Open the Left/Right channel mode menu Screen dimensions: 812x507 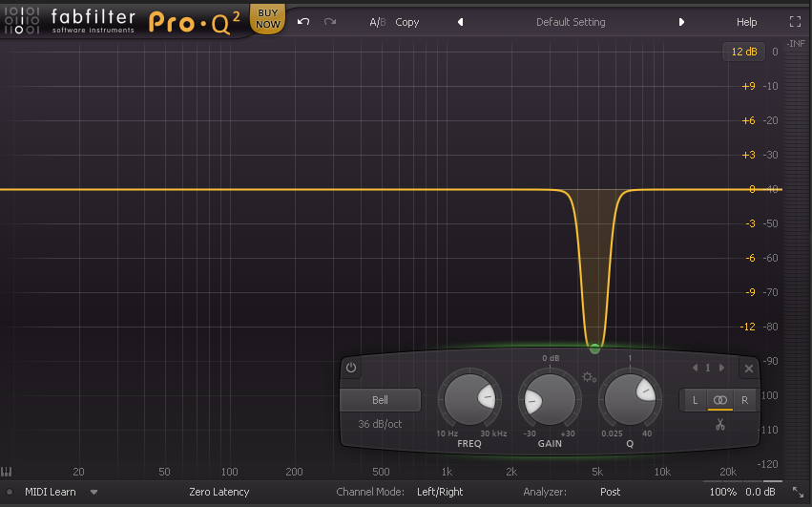pyautogui.click(x=440, y=492)
